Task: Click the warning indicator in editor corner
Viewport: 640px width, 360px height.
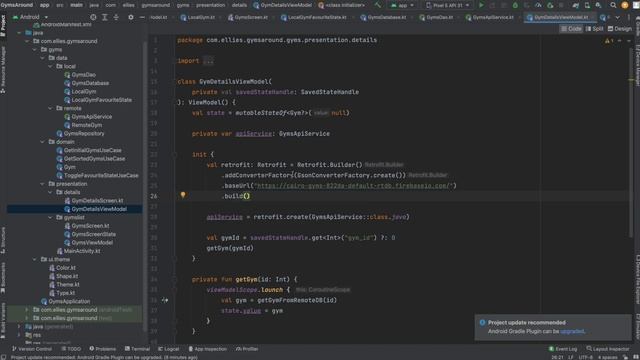Action: click(609, 40)
